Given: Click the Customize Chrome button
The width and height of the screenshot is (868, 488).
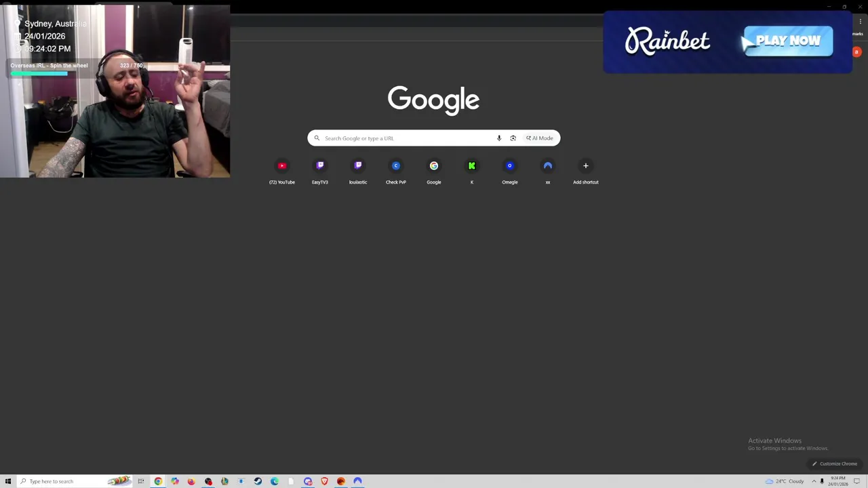Looking at the screenshot, I should click(835, 464).
